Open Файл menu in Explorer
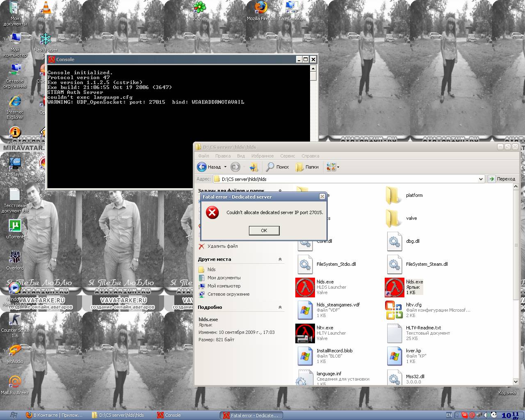Screen dimensions: 525x420 (203, 156)
